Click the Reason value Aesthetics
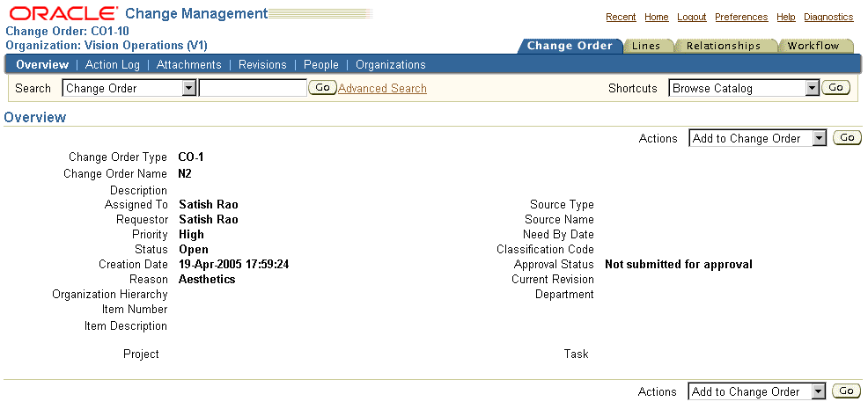Screen dimensions: 868x409 [x=207, y=280]
